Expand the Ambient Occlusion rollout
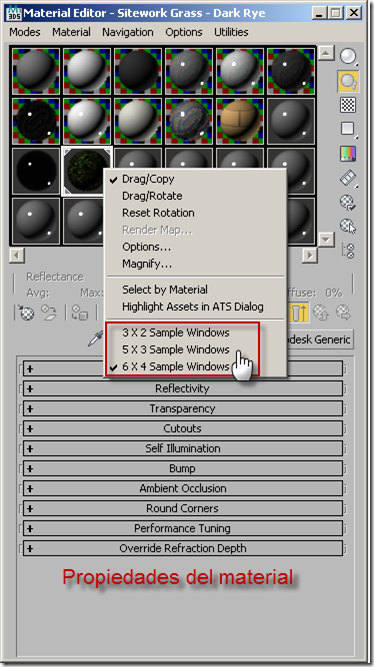 point(183,488)
